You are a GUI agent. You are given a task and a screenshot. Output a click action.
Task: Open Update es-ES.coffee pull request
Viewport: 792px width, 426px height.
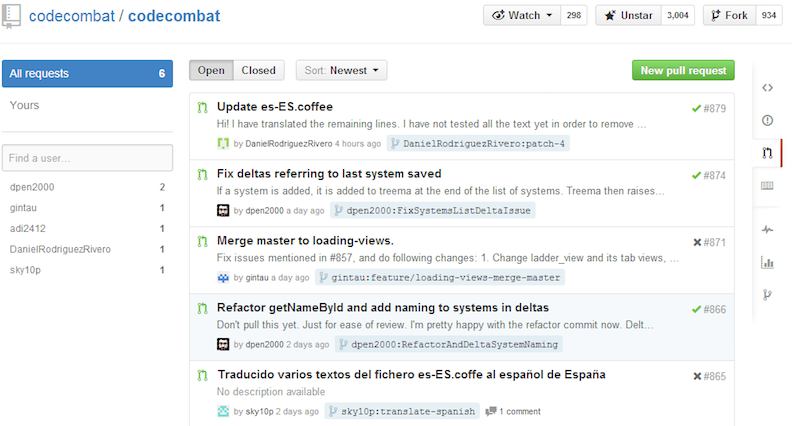[275, 107]
